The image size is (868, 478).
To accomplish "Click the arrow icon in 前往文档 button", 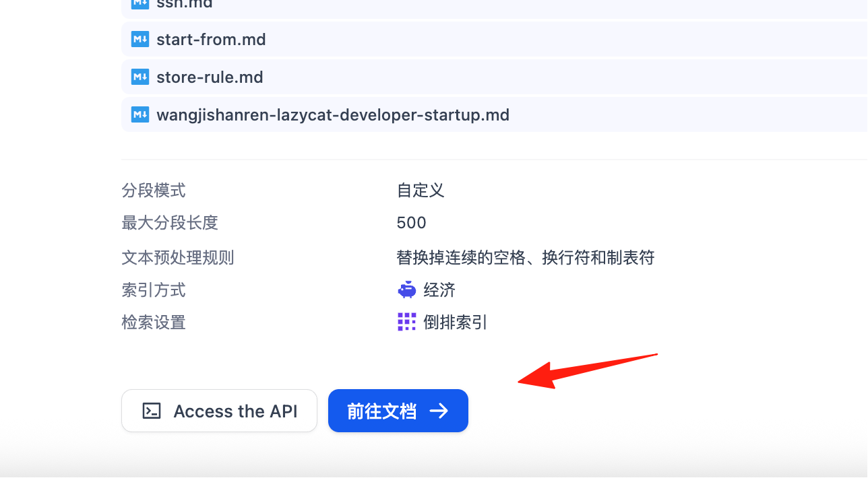I will 439,411.
